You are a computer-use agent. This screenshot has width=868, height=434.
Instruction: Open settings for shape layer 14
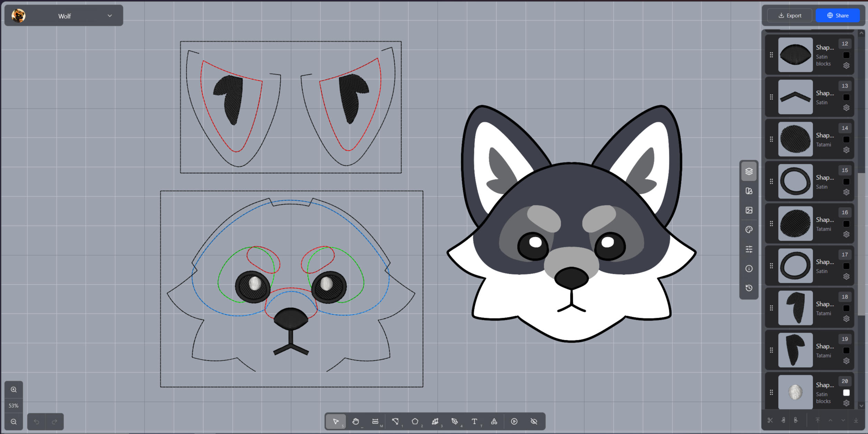pos(846,150)
